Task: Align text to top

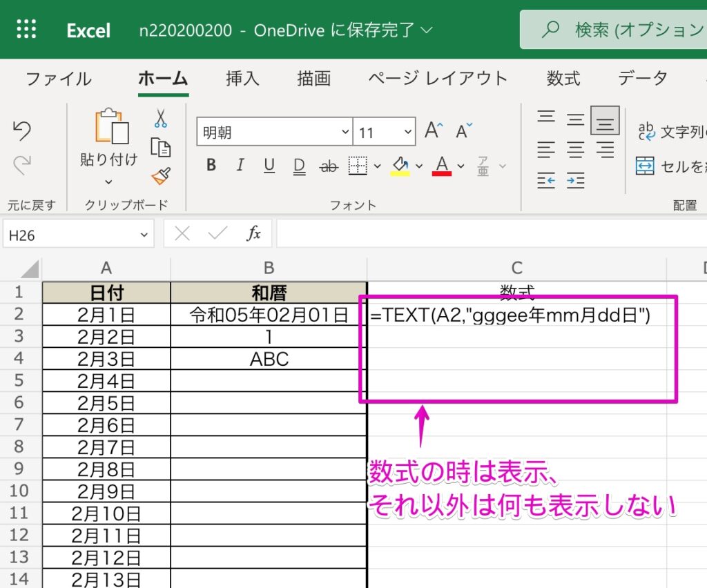Action: (x=546, y=117)
